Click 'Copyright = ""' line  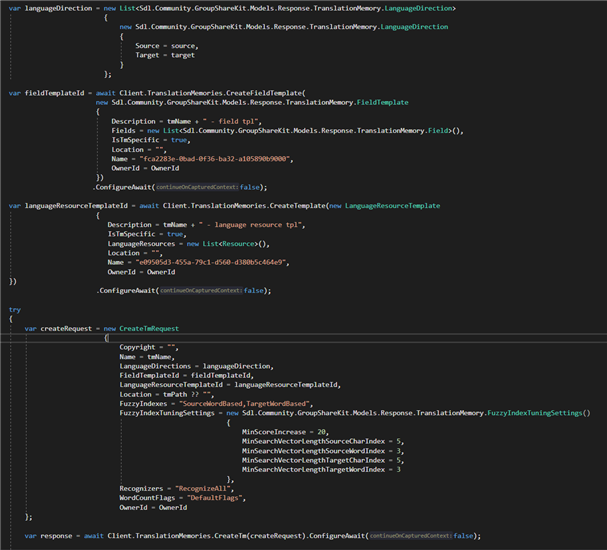[149, 347]
